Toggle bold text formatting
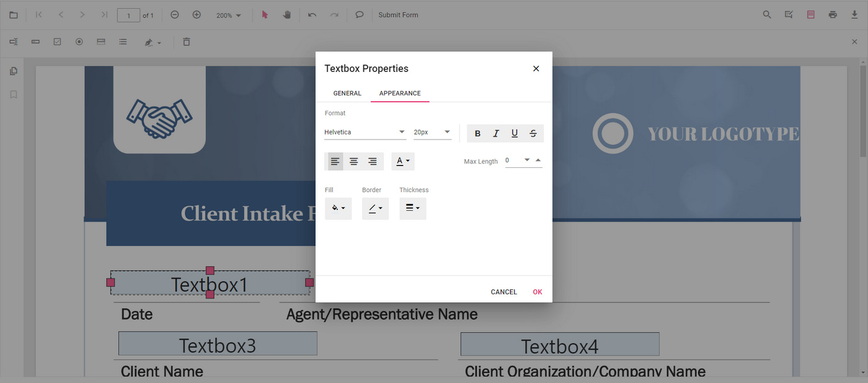This screenshot has width=868, height=383. click(x=477, y=133)
